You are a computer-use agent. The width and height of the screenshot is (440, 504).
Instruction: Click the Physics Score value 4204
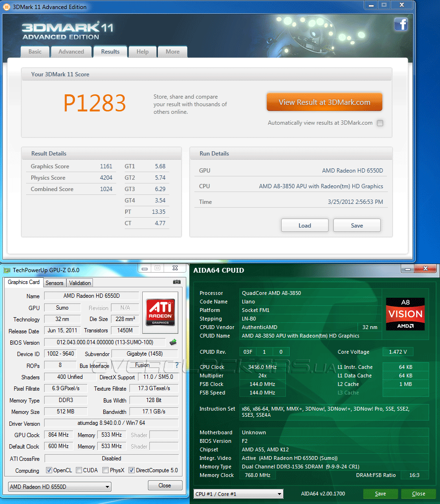[x=106, y=178]
